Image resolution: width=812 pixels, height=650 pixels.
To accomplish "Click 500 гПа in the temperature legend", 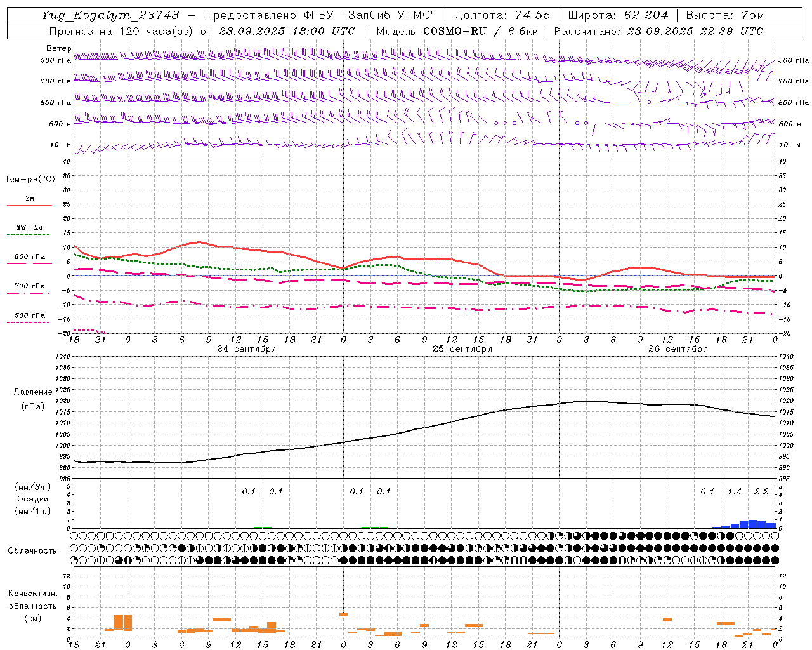I will [x=30, y=315].
